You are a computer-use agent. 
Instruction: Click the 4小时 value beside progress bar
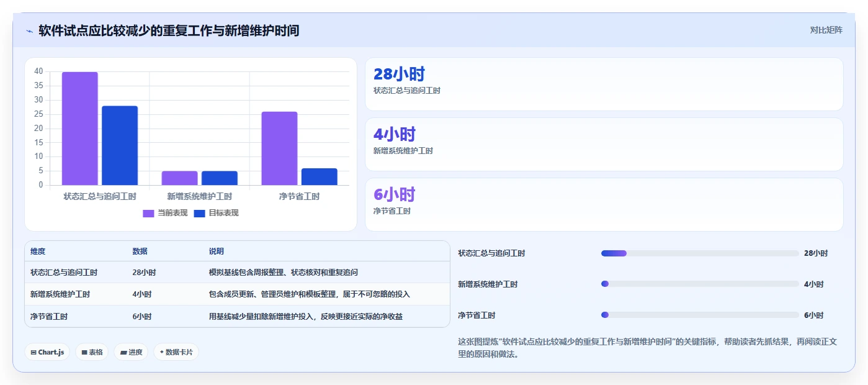[x=814, y=284]
